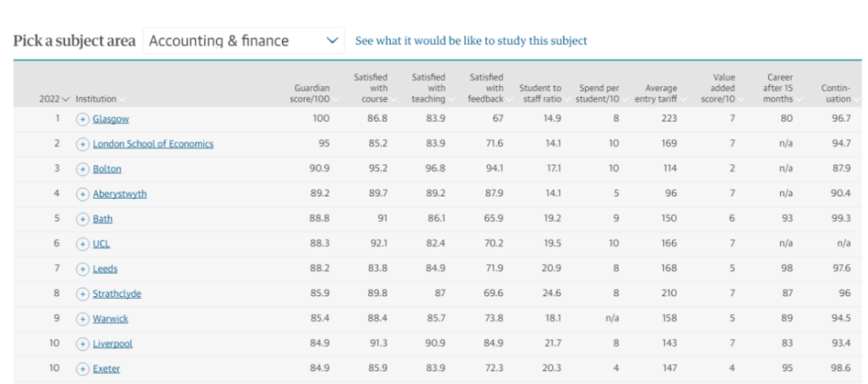Click the plus icon beside Bolton
The width and height of the screenshot is (868, 384).
coord(83,169)
